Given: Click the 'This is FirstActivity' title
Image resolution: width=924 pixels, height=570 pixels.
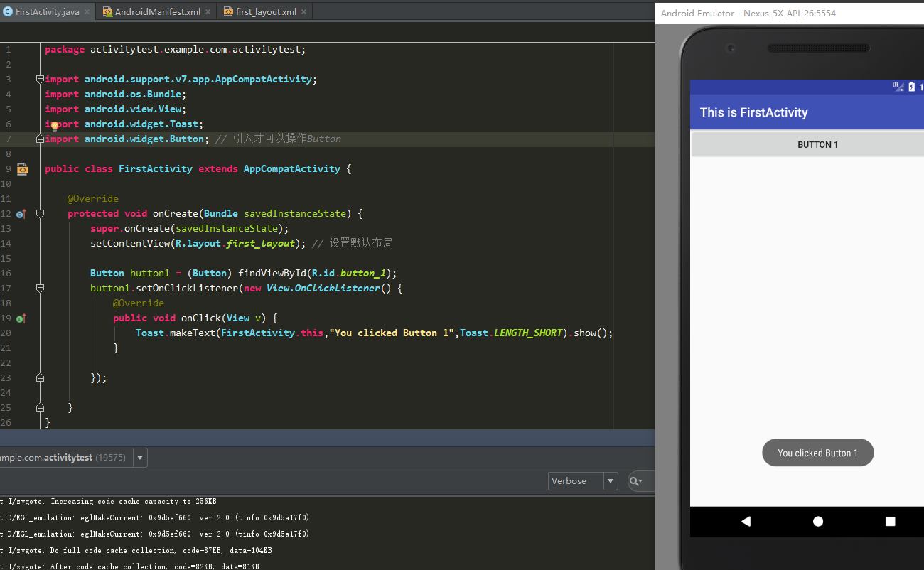Looking at the screenshot, I should (753, 112).
